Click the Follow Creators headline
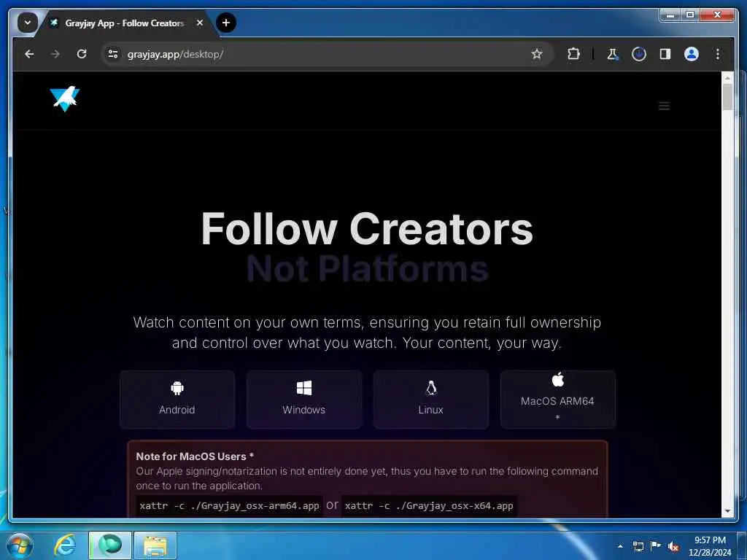This screenshot has width=747, height=560. pyautogui.click(x=367, y=229)
